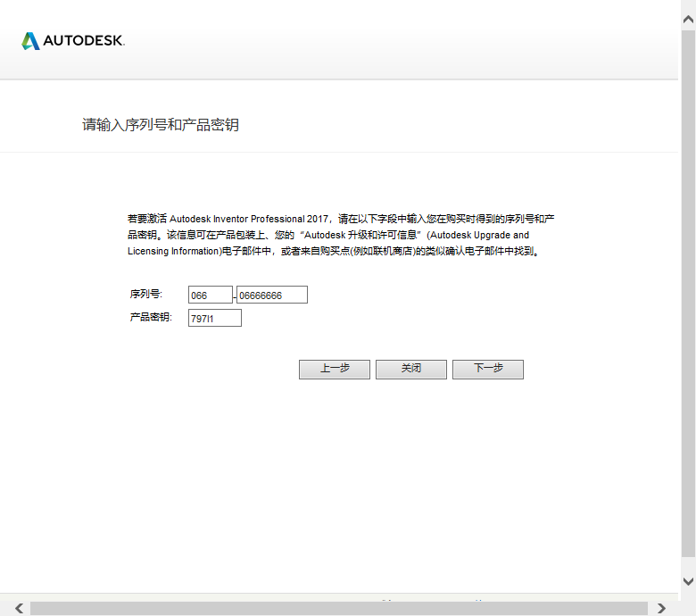Click the 产品密钥 label
Image resolution: width=696 pixels, height=616 pixels.
151,317
